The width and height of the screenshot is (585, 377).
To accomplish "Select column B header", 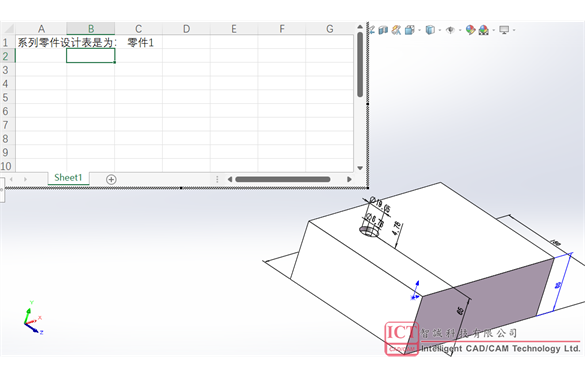I will (x=91, y=29).
